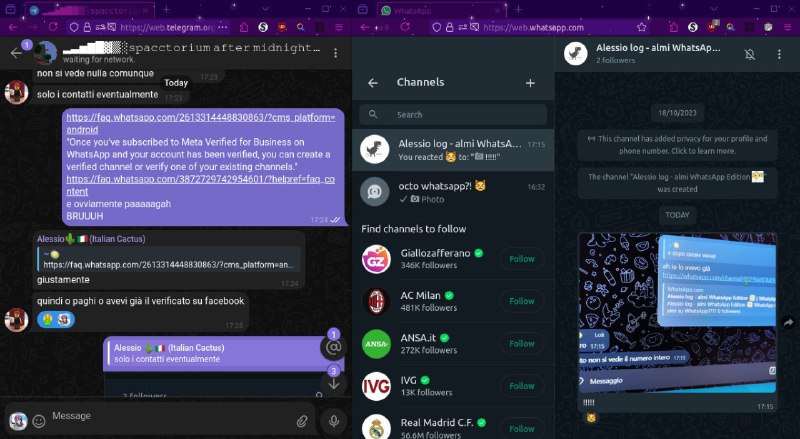Attach a file in Telegram message bar
This screenshot has height=439, width=800.
click(302, 421)
